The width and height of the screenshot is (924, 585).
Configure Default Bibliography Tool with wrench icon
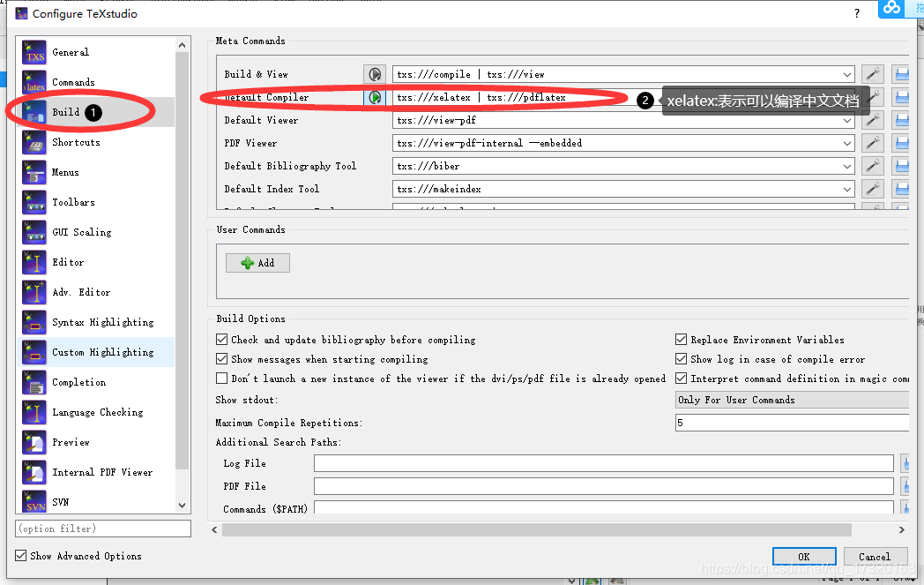872,166
